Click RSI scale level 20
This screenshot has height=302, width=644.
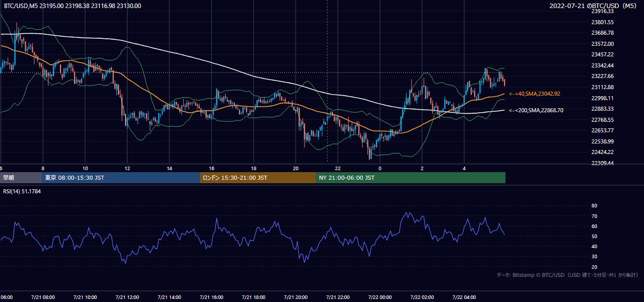click(594, 267)
